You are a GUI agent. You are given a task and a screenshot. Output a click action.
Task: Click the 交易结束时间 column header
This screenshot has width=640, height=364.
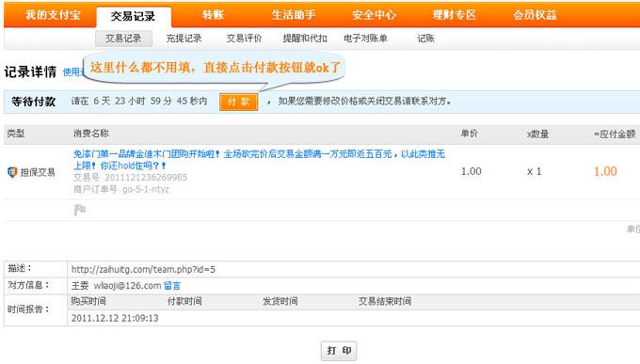385,301
